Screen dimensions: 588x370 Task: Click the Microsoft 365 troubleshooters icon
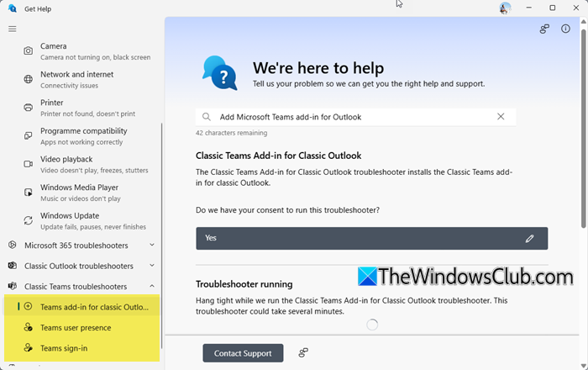click(13, 245)
